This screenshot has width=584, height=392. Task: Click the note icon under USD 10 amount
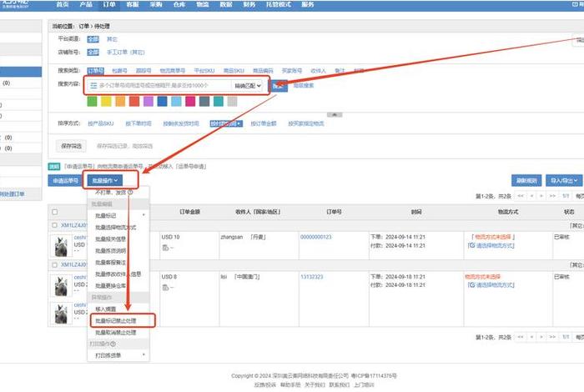166,248
